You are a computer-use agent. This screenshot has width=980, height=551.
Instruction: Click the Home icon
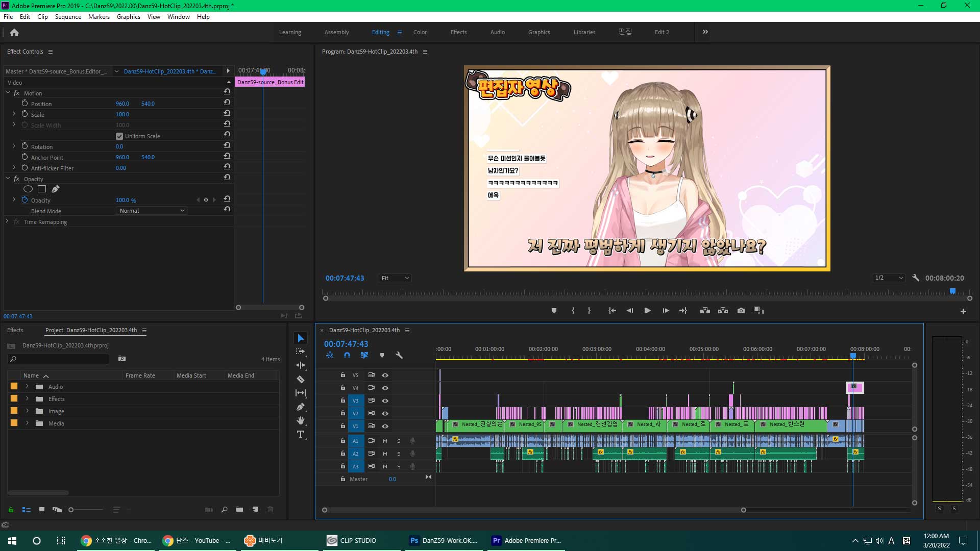click(14, 32)
